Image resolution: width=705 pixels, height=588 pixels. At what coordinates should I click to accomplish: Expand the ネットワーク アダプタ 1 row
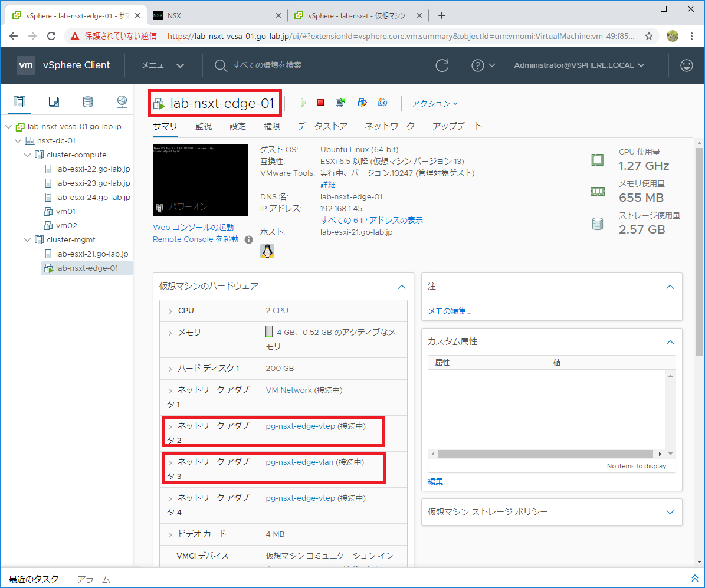[x=170, y=390]
